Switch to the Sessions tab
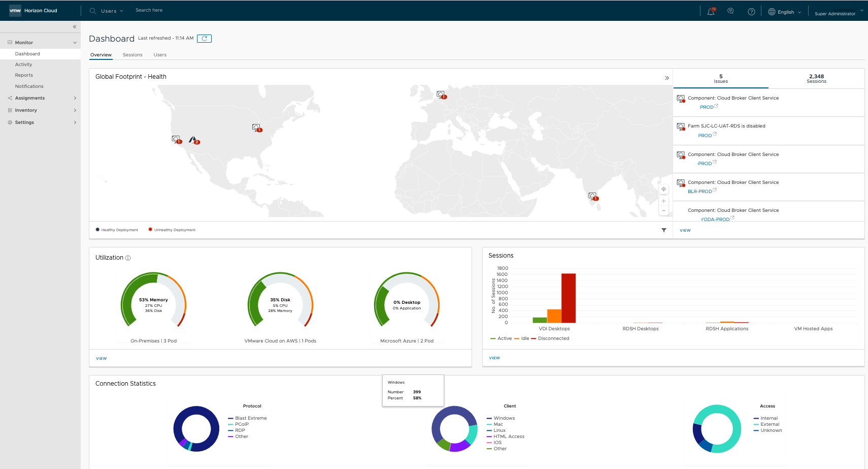 pos(132,55)
